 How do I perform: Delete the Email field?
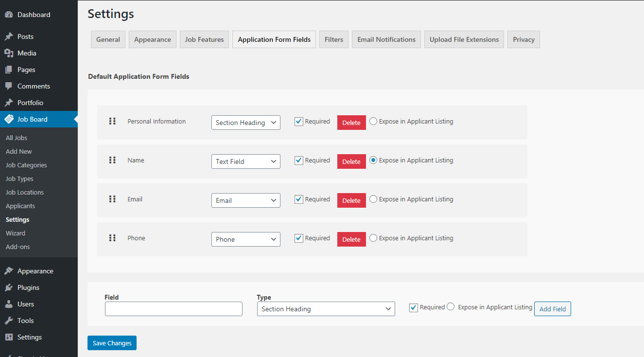(x=351, y=200)
